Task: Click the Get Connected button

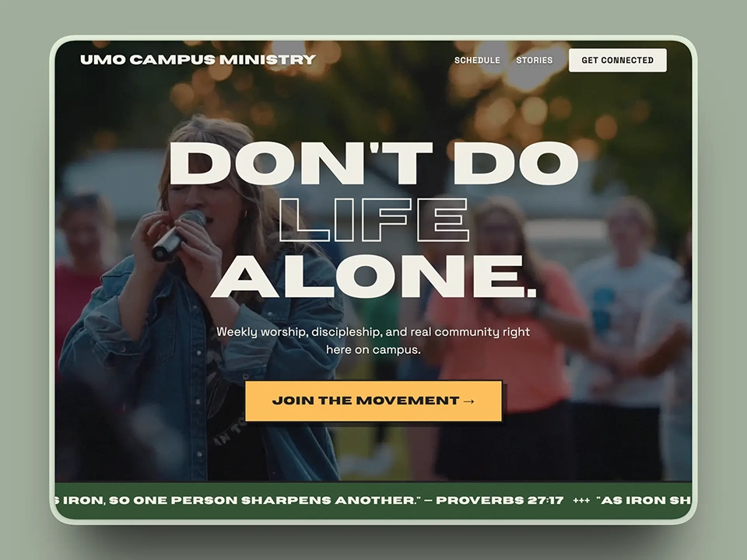Action: click(x=617, y=60)
